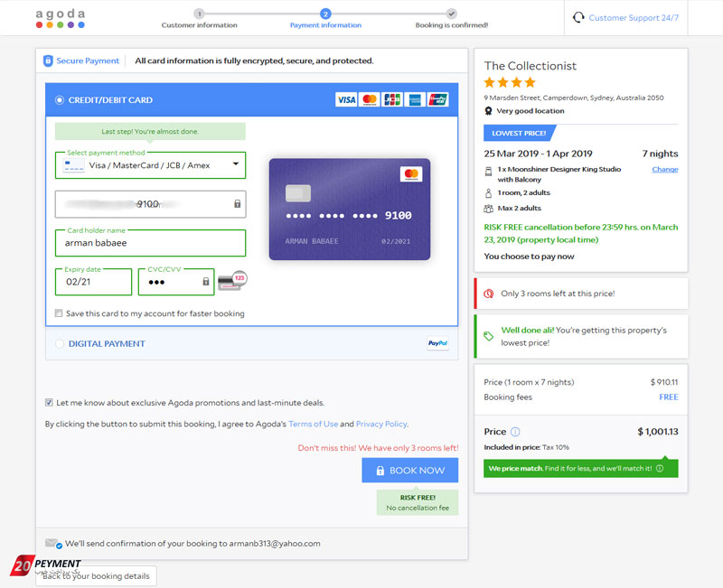The width and height of the screenshot is (723, 588).
Task: Click the RISK FREE cancellation notice
Action: [x=581, y=233]
